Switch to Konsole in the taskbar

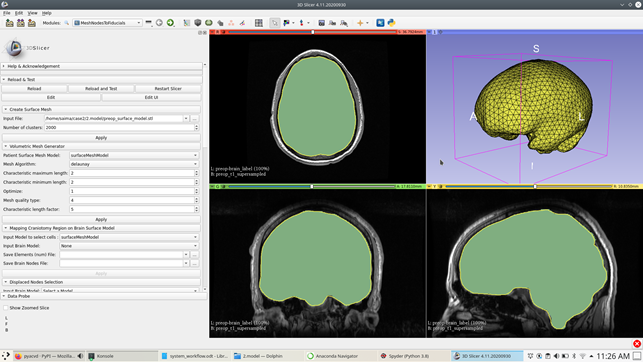click(x=122, y=356)
